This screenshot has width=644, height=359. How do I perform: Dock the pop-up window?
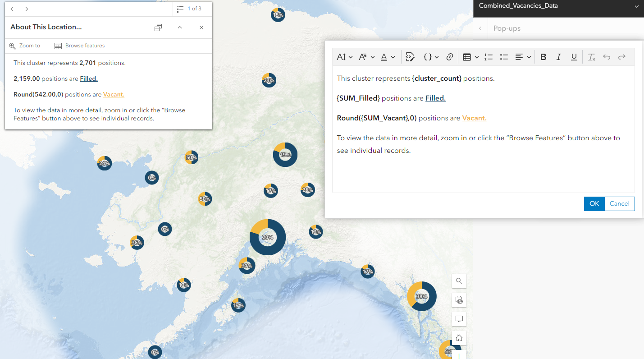click(x=158, y=28)
